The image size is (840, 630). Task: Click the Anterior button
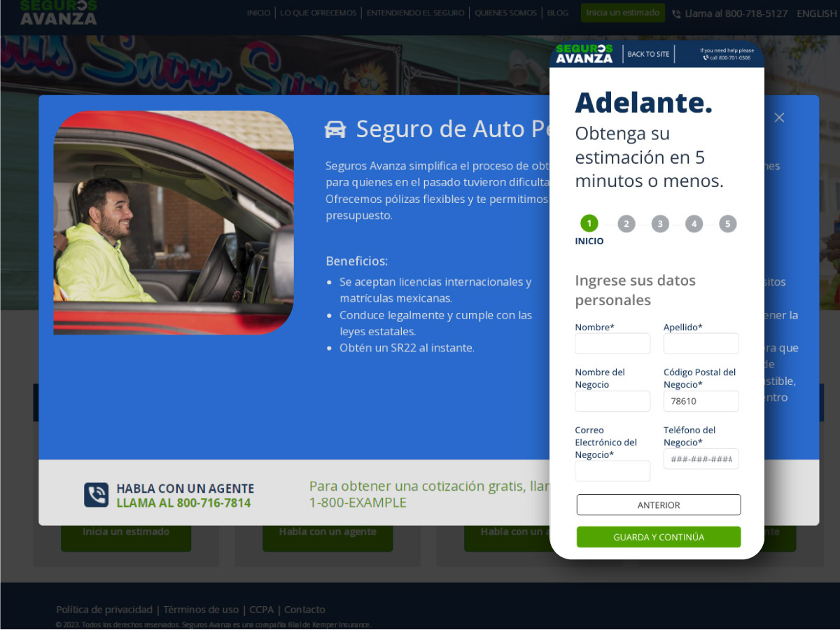658,505
